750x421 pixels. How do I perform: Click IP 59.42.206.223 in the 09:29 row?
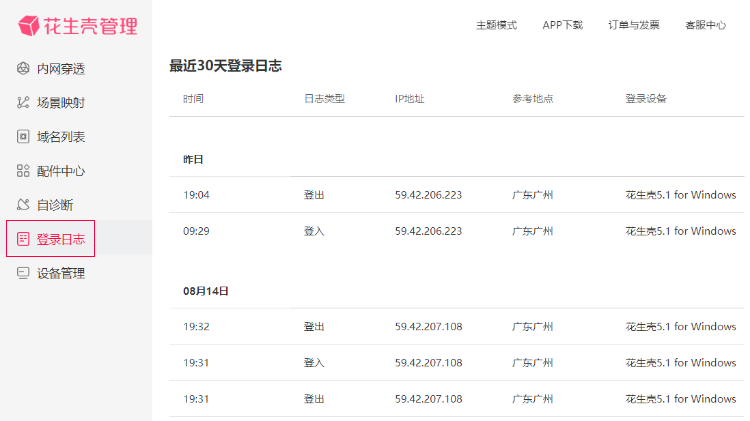[x=429, y=231]
